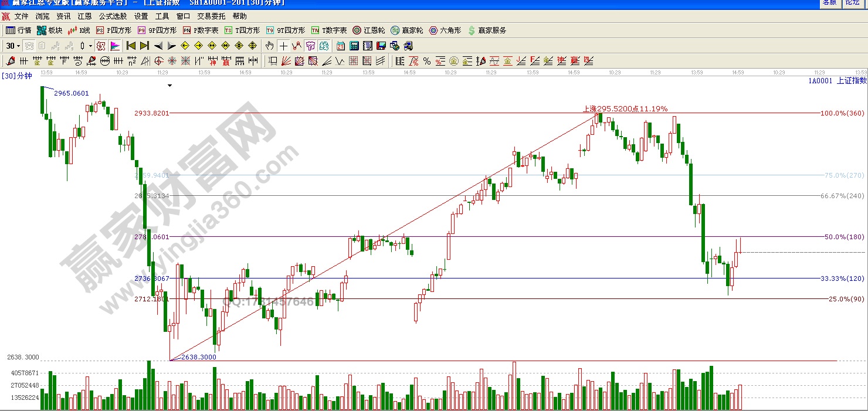Viewport: 868px width, 411px height.
Task: Click the small black triangle above chart
Action: tap(170, 86)
